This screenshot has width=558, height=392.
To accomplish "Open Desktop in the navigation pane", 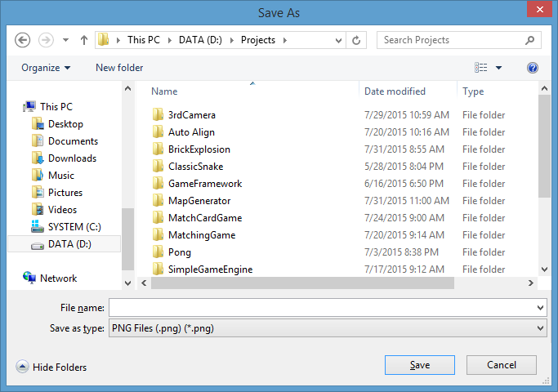I will coord(65,124).
